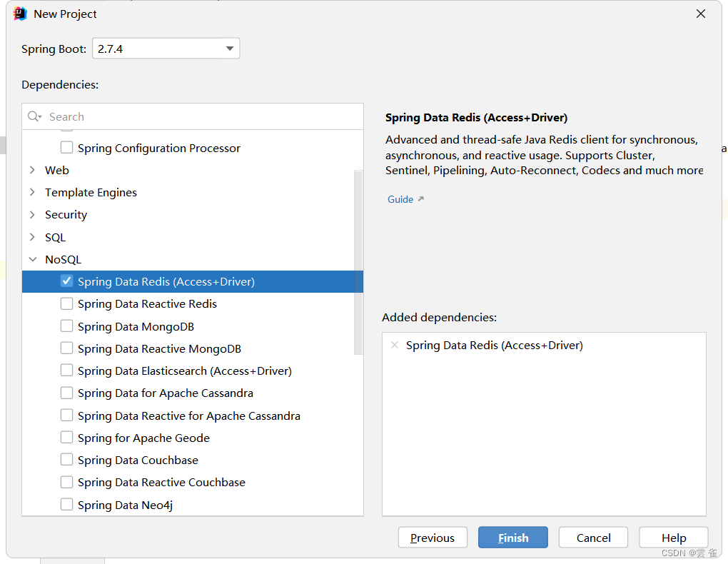Click the dependencies list vertical scrollbar
The width and height of the screenshot is (728, 564).
pos(358,263)
